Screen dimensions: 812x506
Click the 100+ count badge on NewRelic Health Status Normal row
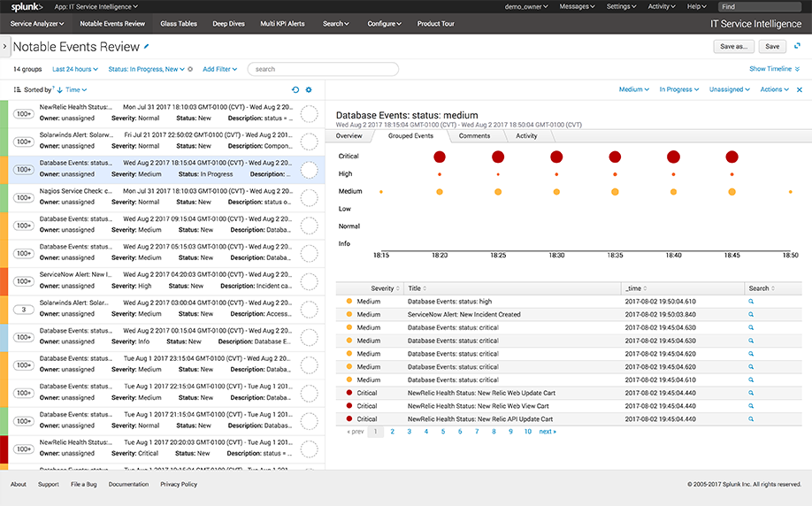tap(23, 114)
